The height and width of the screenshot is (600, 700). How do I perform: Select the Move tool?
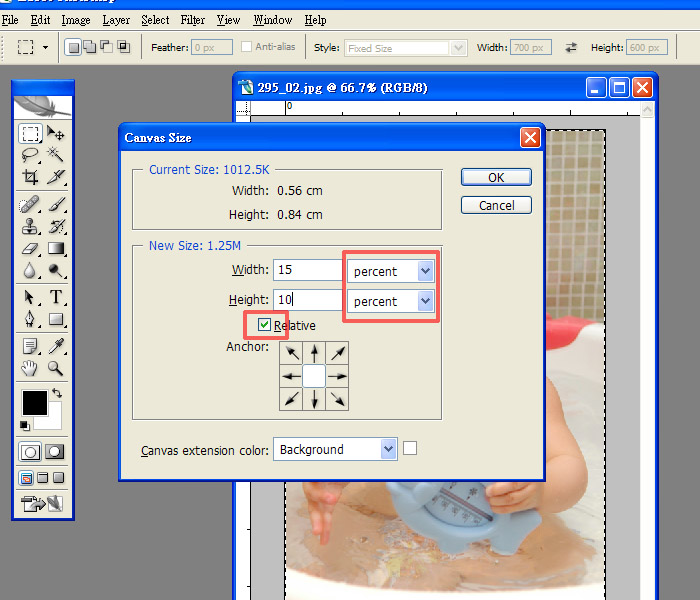[56, 133]
